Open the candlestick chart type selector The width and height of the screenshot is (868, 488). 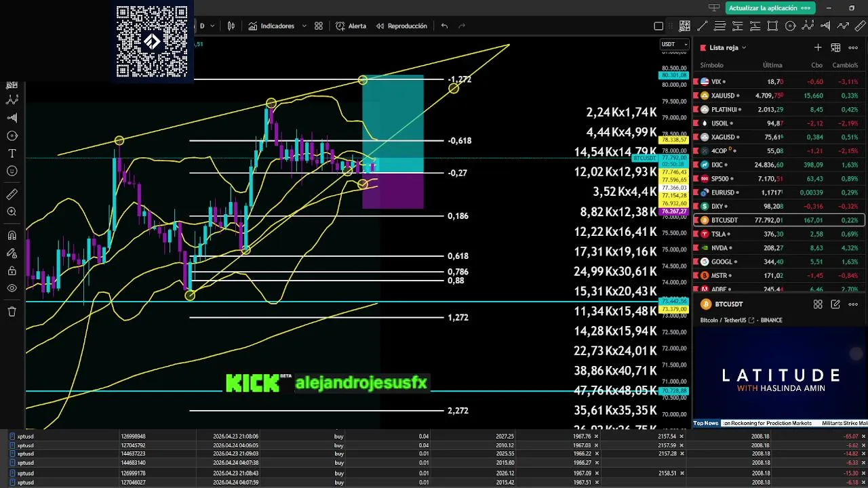(231, 26)
